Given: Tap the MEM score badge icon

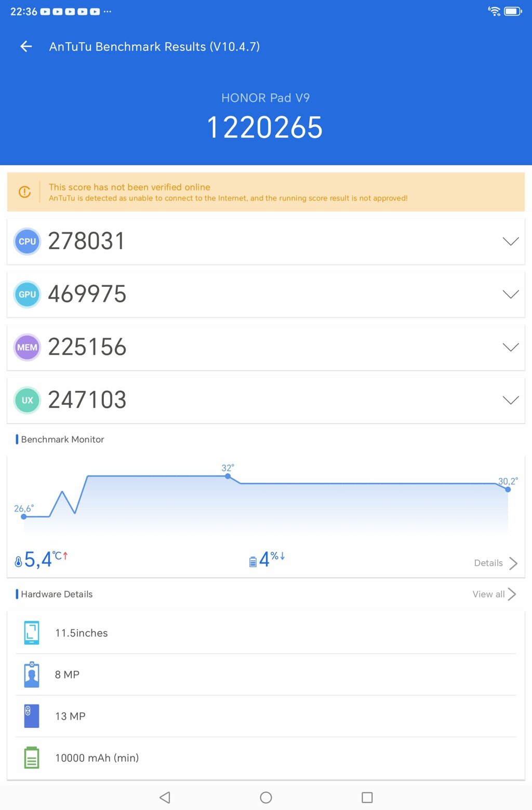Looking at the screenshot, I should [x=27, y=348].
